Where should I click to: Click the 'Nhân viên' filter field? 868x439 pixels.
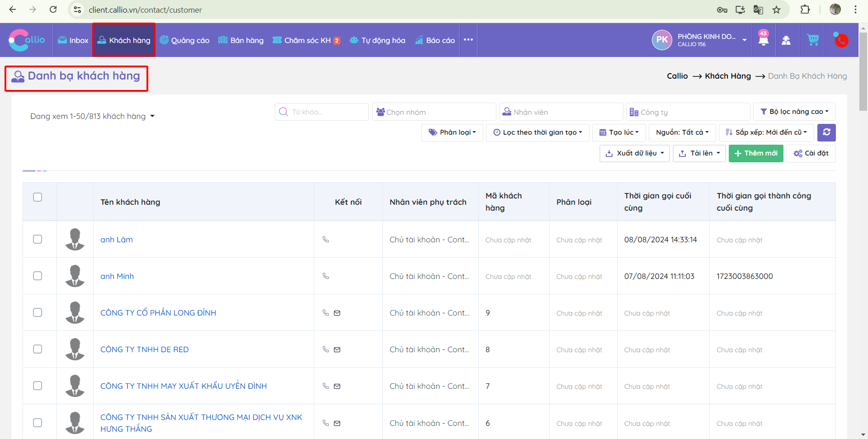[561, 112]
